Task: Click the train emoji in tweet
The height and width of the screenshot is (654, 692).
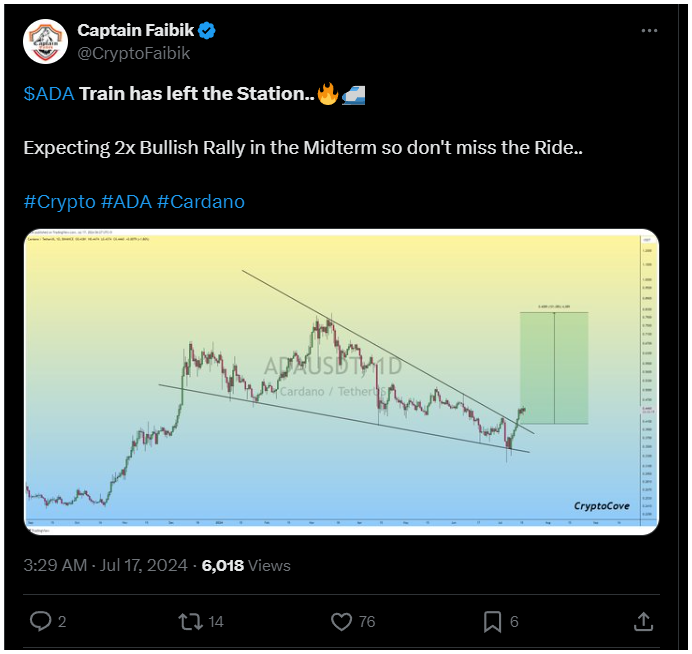Action: click(x=353, y=95)
